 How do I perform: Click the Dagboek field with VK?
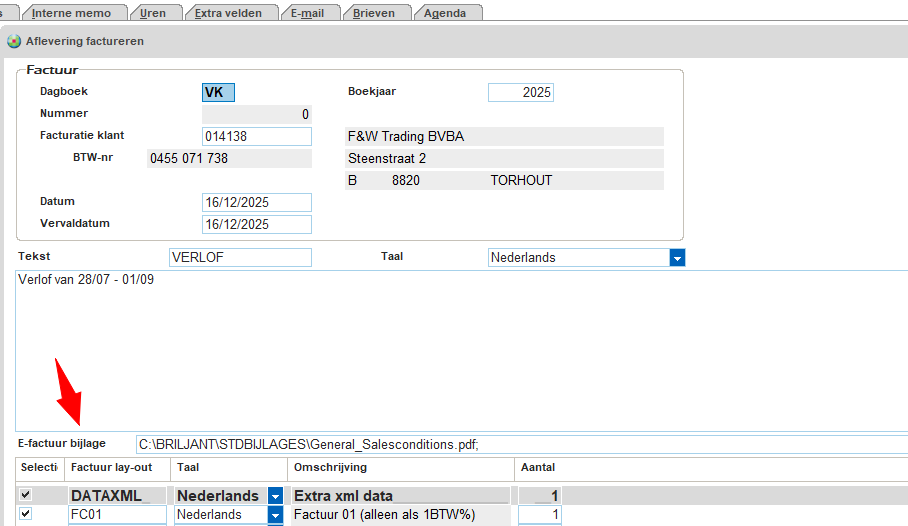[x=218, y=93]
